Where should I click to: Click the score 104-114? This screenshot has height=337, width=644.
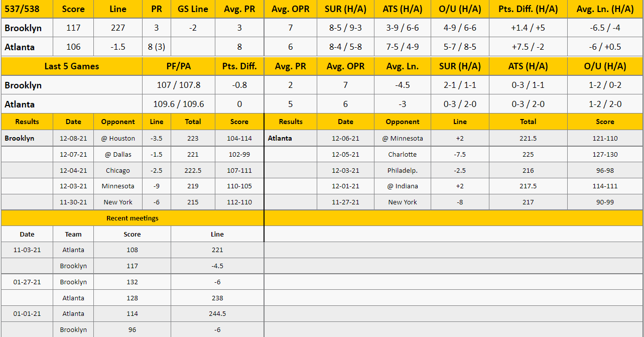tap(239, 138)
